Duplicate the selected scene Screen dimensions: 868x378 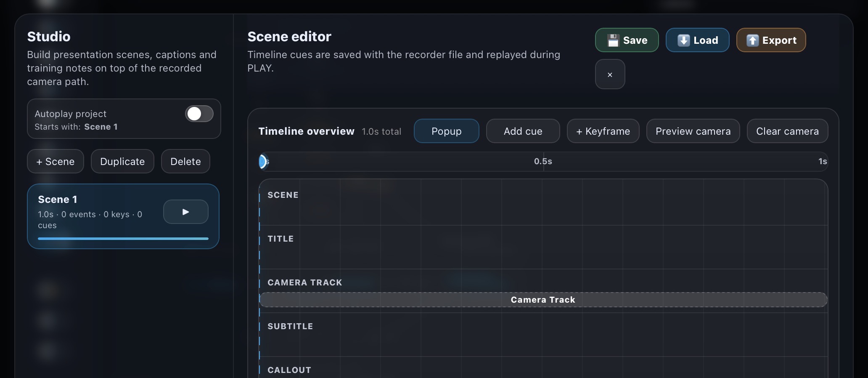pos(122,161)
